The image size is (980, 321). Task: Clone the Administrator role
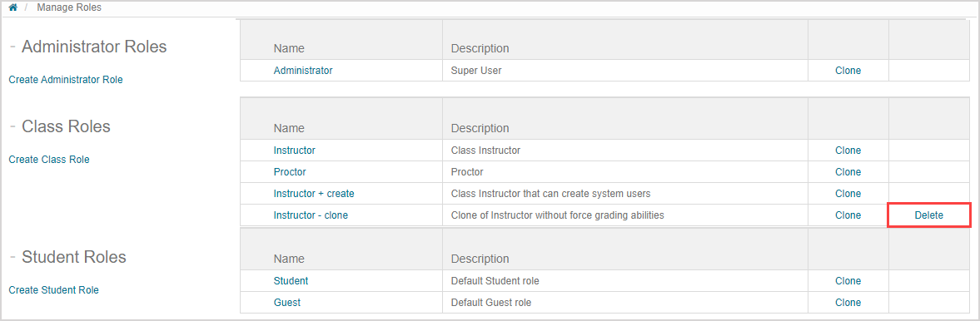click(x=848, y=71)
